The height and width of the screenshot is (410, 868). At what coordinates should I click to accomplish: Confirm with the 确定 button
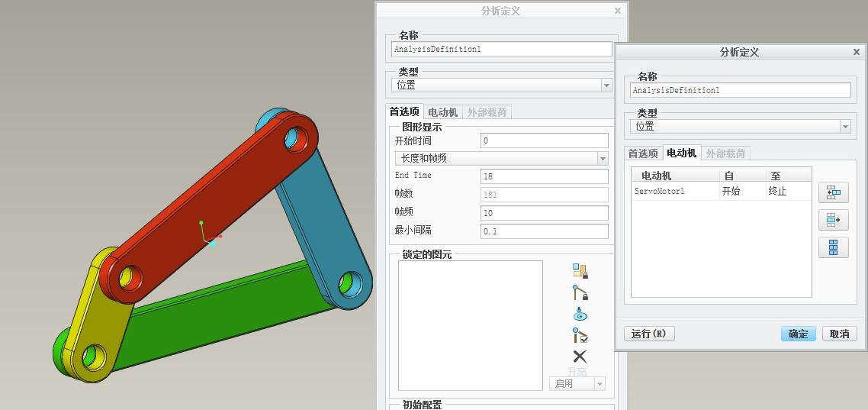pos(798,334)
